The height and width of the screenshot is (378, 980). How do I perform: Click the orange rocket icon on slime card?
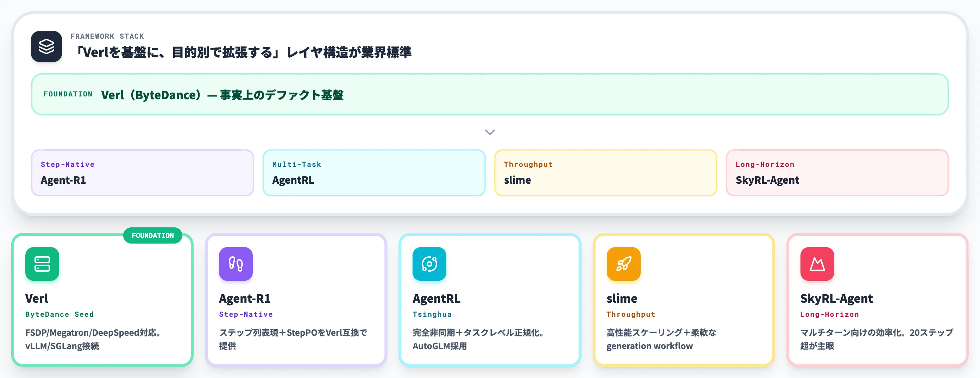[x=623, y=264]
